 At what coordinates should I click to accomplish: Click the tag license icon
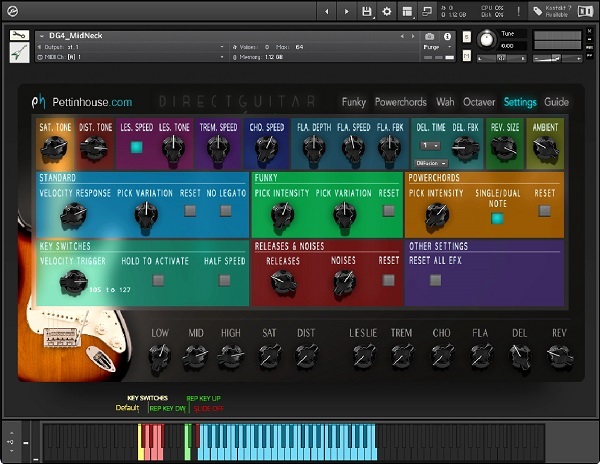pyautogui.click(x=538, y=11)
